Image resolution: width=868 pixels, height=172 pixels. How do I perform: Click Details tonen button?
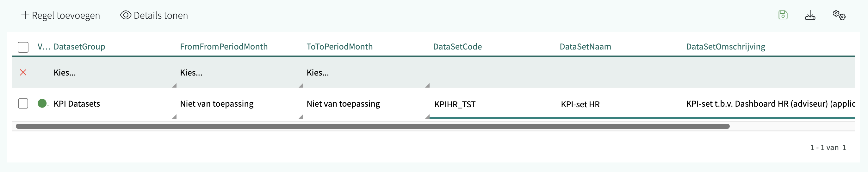161,16
